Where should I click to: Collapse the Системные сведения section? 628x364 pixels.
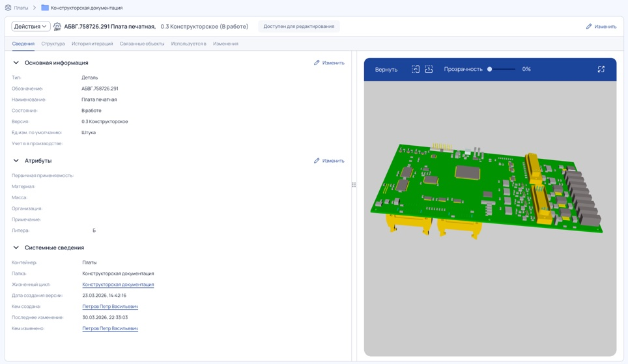pyautogui.click(x=16, y=247)
